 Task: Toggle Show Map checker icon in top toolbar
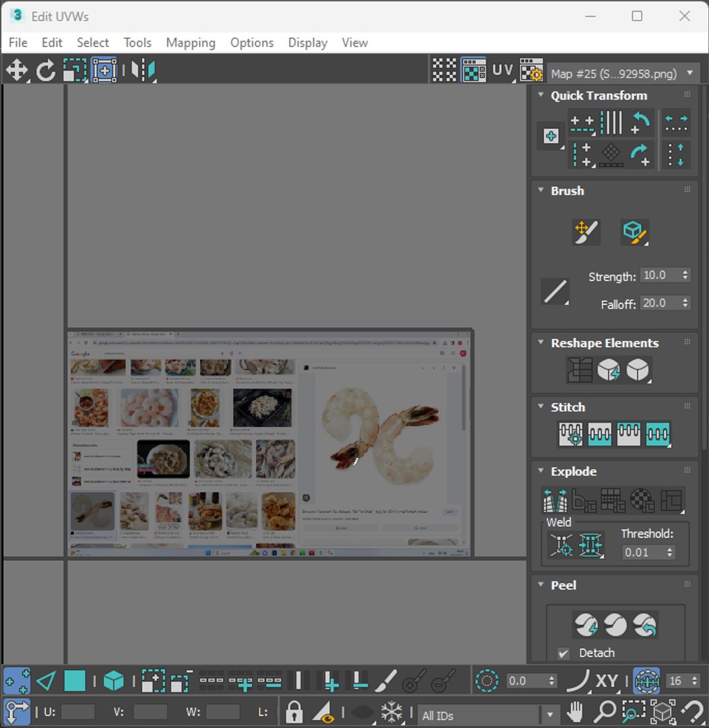(x=474, y=71)
